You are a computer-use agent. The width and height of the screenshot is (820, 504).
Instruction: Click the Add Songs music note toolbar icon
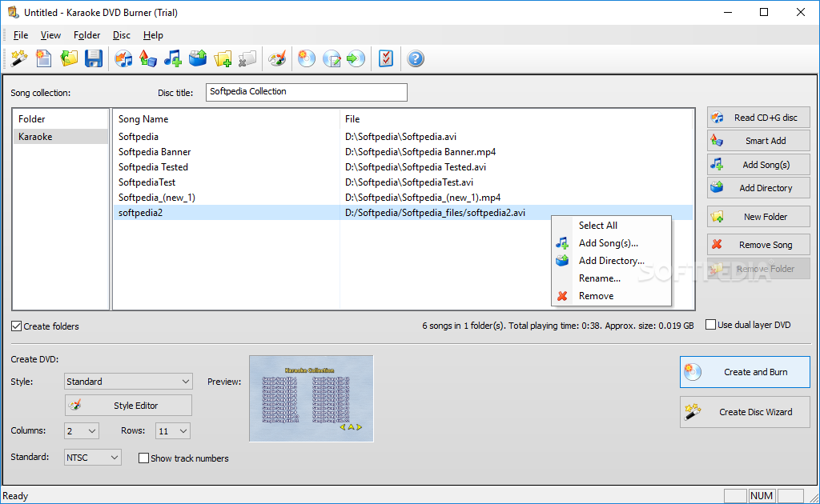tap(173, 58)
